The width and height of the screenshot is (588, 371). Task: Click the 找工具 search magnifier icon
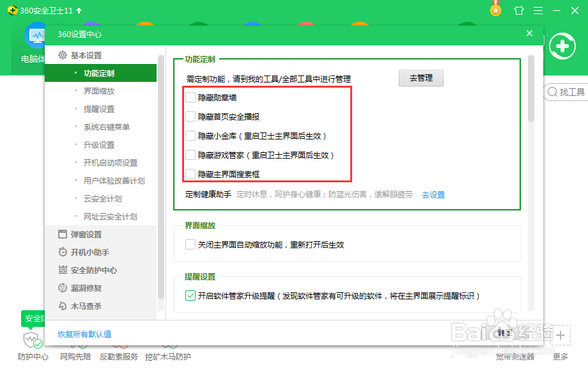point(552,92)
